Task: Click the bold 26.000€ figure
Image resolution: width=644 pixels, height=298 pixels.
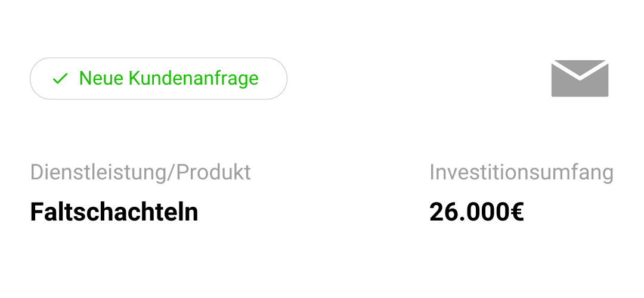Action: (x=476, y=212)
